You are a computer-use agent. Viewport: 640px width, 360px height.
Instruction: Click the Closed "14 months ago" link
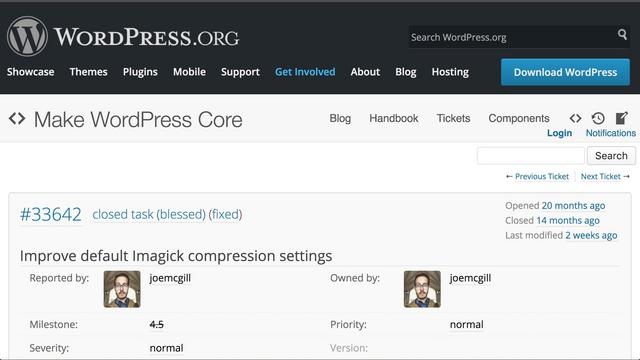click(568, 220)
